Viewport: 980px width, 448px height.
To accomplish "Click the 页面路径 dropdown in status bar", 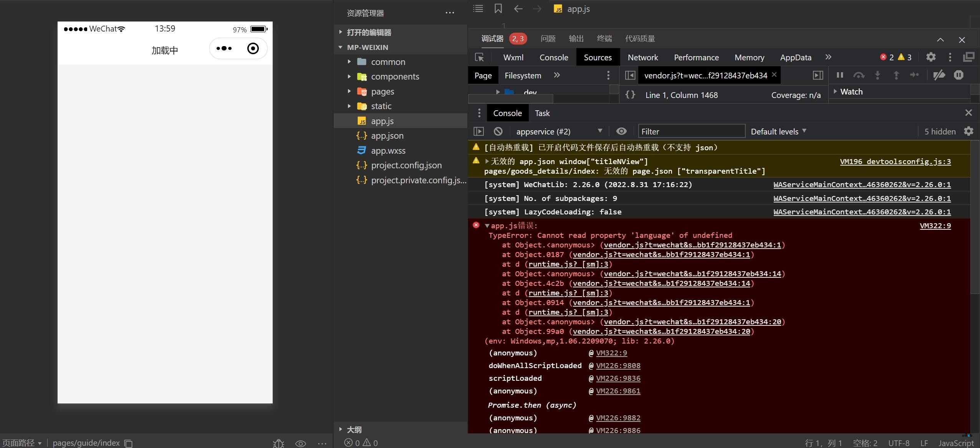I will 22,443.
